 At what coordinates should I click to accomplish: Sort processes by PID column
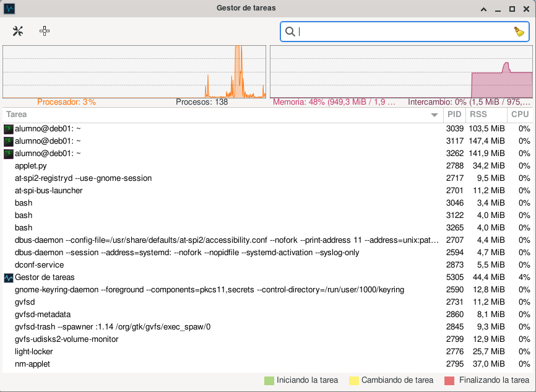454,115
